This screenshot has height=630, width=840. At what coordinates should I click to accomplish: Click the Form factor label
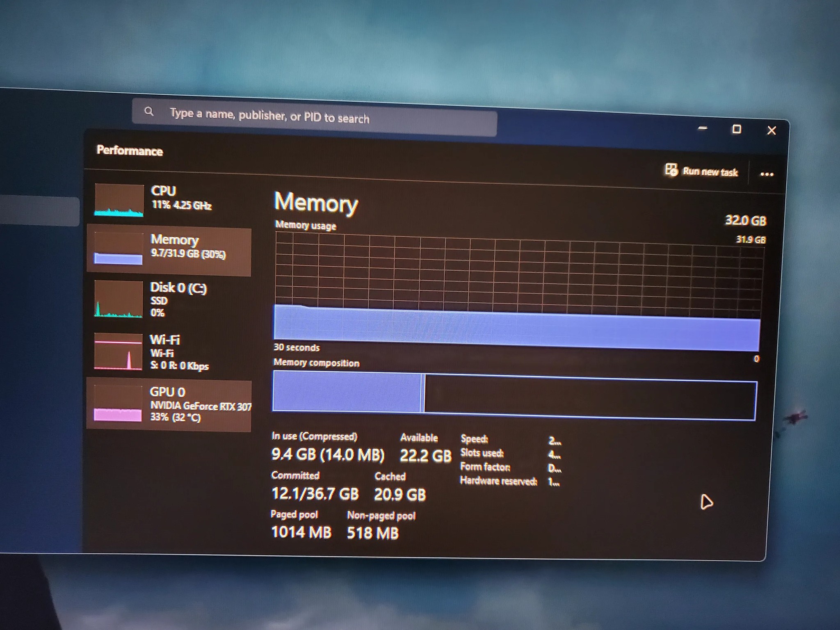pos(485,467)
